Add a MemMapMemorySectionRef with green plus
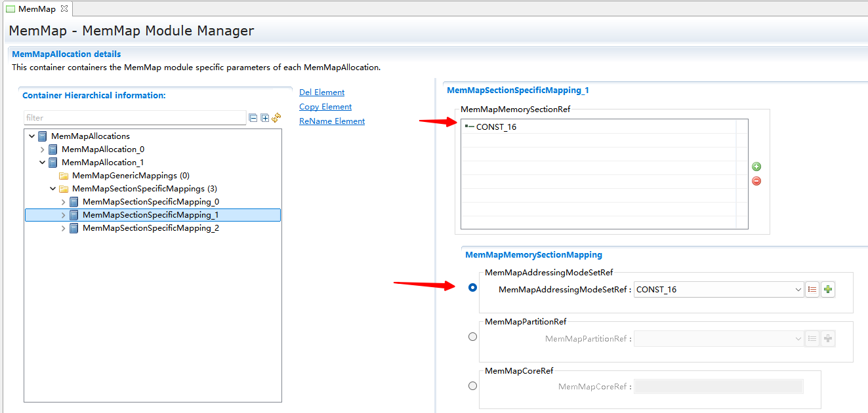868x413 pixels. pyautogui.click(x=756, y=167)
